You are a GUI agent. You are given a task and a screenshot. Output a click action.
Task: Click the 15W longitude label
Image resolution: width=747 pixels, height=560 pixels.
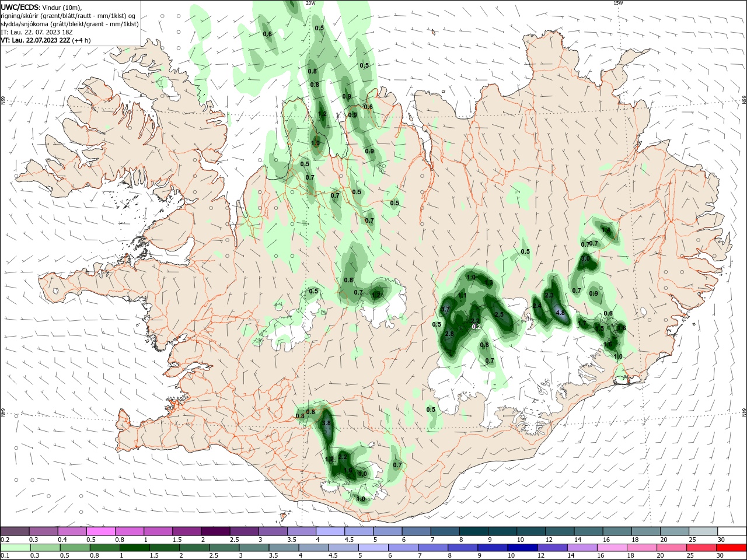point(618,3)
